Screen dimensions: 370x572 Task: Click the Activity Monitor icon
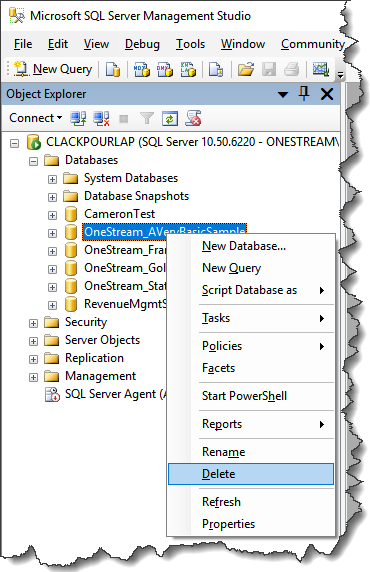click(x=321, y=69)
